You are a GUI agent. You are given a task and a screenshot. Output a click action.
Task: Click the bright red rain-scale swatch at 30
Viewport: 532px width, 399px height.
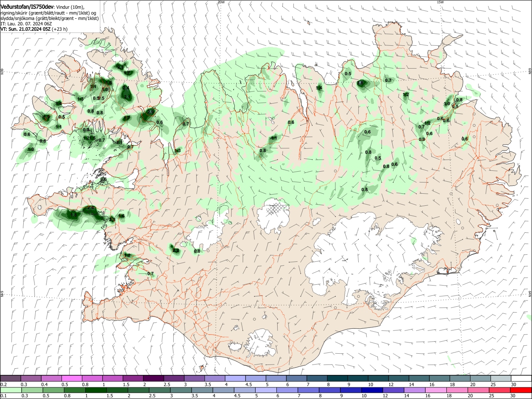pyautogui.click(x=520, y=390)
